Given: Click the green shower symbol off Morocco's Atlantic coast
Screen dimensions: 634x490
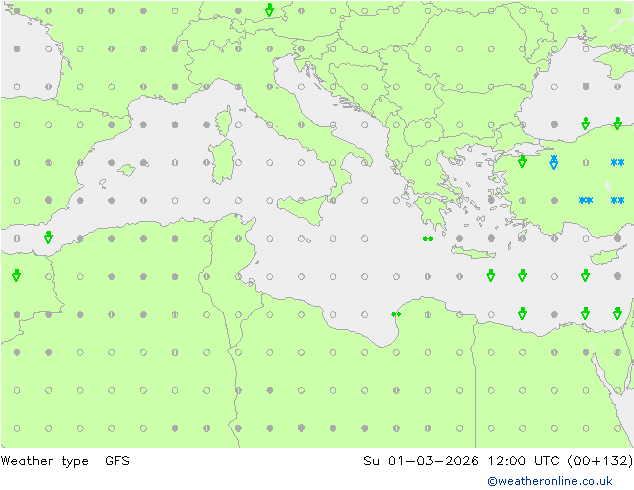Looking at the screenshot, I should coord(17,275).
